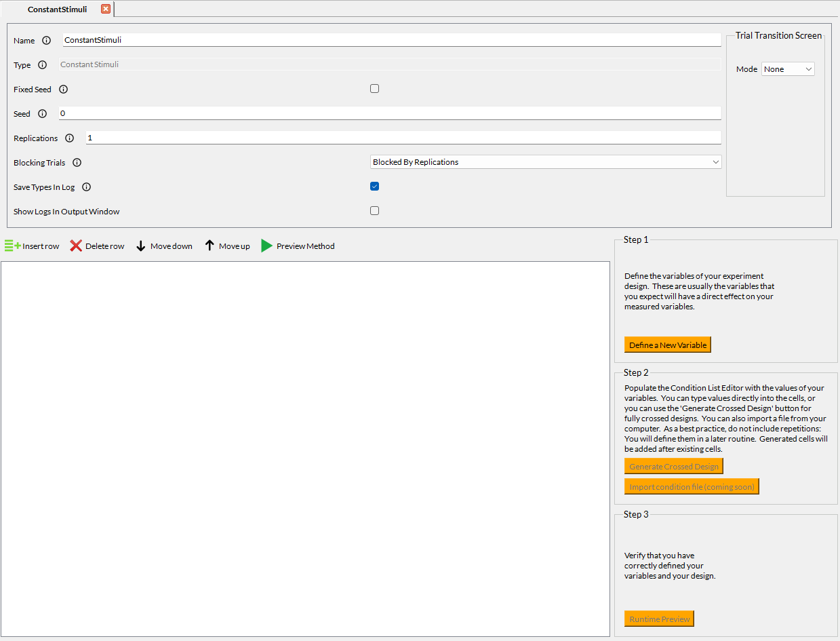This screenshot has width=840, height=641.
Task: Click the red Delete row icon
Action: tap(76, 246)
